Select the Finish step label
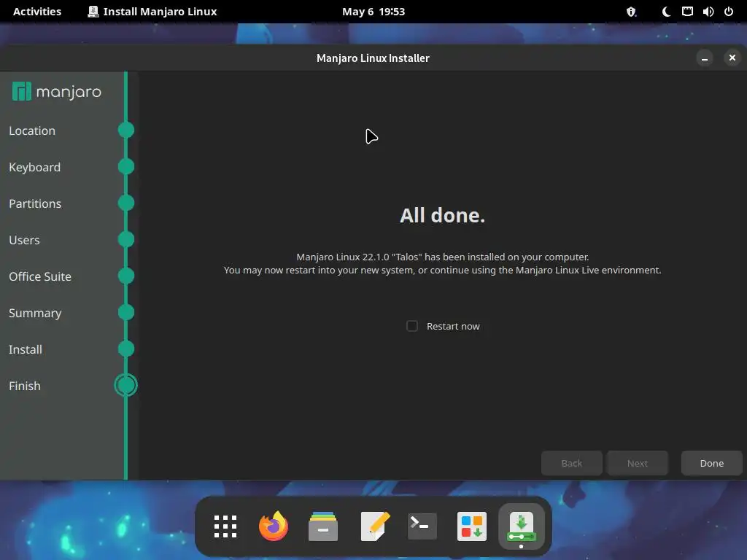Screen dimensions: 747x560 point(25,386)
